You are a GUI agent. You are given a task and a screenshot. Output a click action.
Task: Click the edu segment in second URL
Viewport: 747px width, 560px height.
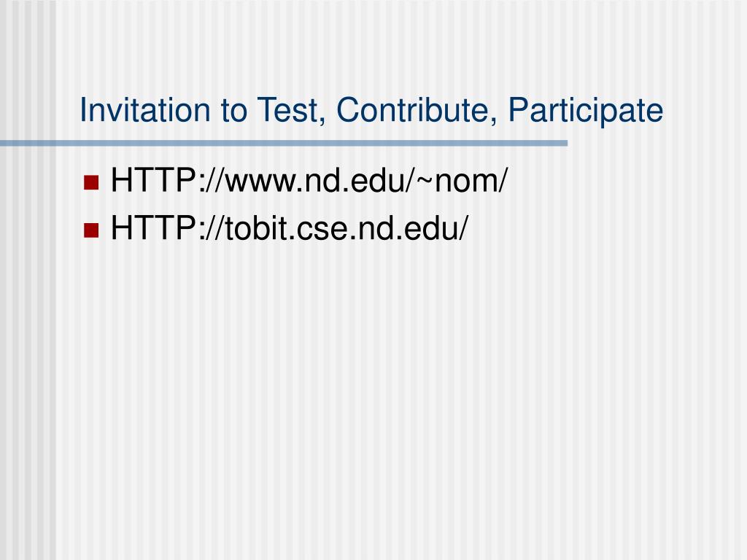tap(432, 228)
